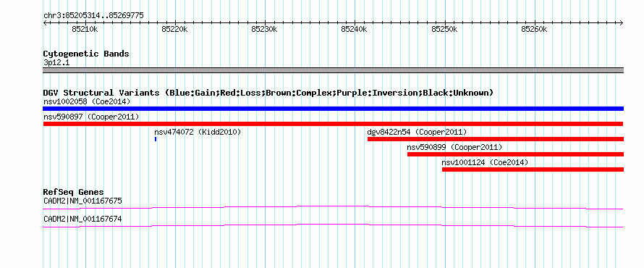This screenshot has width=644, height=268.
Task: Click the blue nsv1002058 gain bar
Action: point(333,109)
